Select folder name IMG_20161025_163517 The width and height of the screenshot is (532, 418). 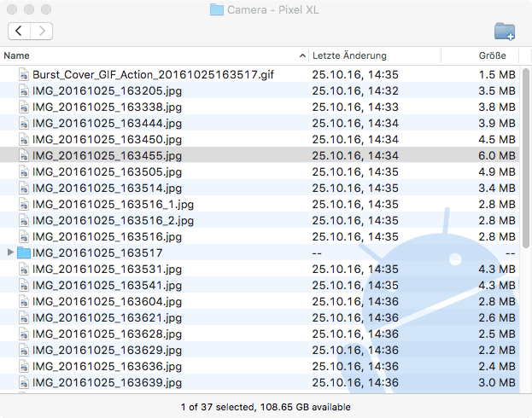(x=97, y=253)
